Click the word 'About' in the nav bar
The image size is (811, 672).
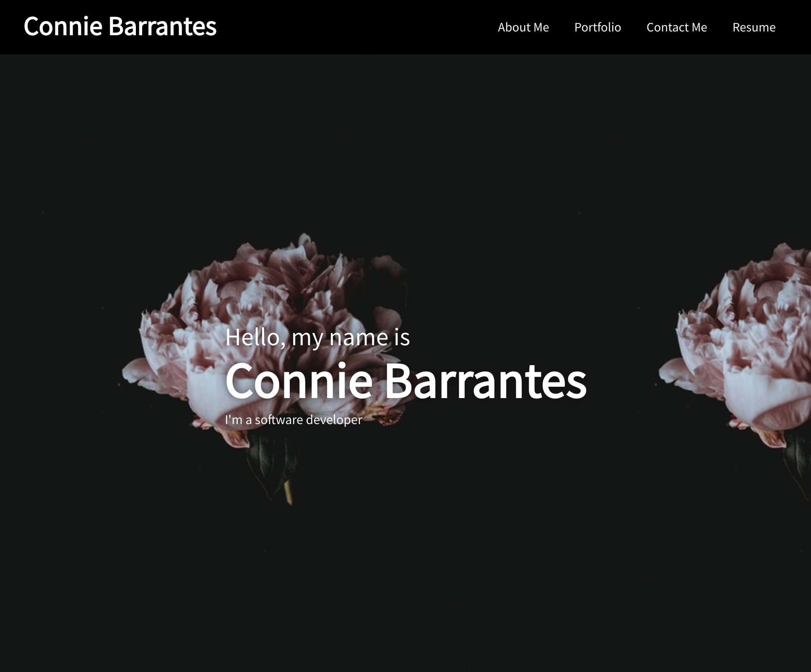pos(514,27)
